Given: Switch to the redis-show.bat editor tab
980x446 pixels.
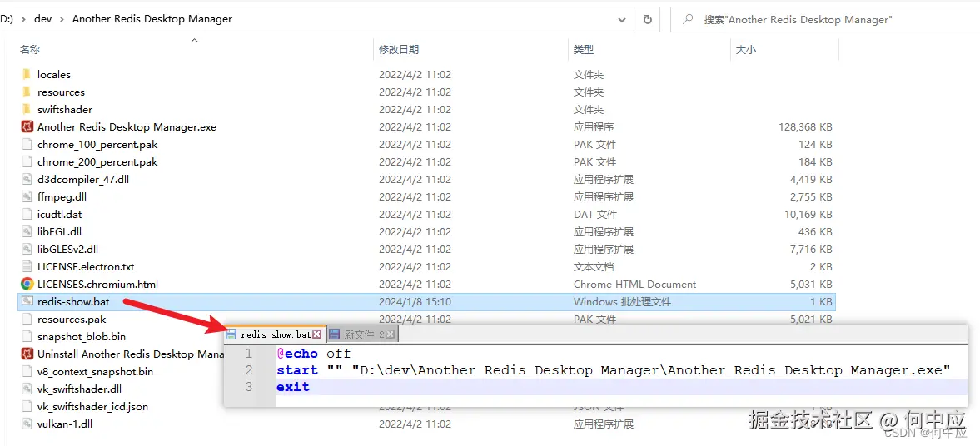Looking at the screenshot, I should point(275,334).
